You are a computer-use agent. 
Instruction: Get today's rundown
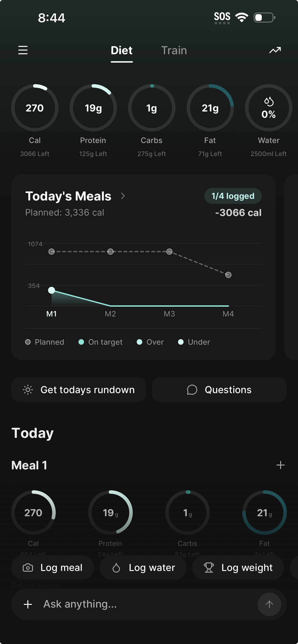tap(79, 390)
